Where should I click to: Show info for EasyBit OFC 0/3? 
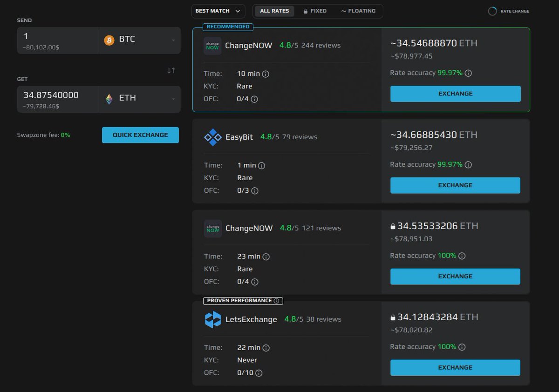[254, 190]
